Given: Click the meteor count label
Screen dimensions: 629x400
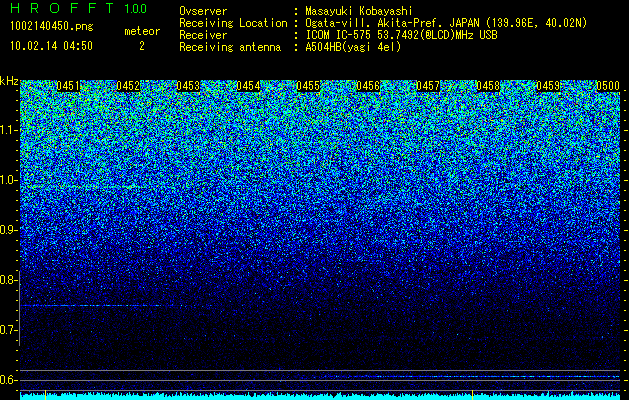Looking at the screenshot, I should pyautogui.click(x=142, y=31).
